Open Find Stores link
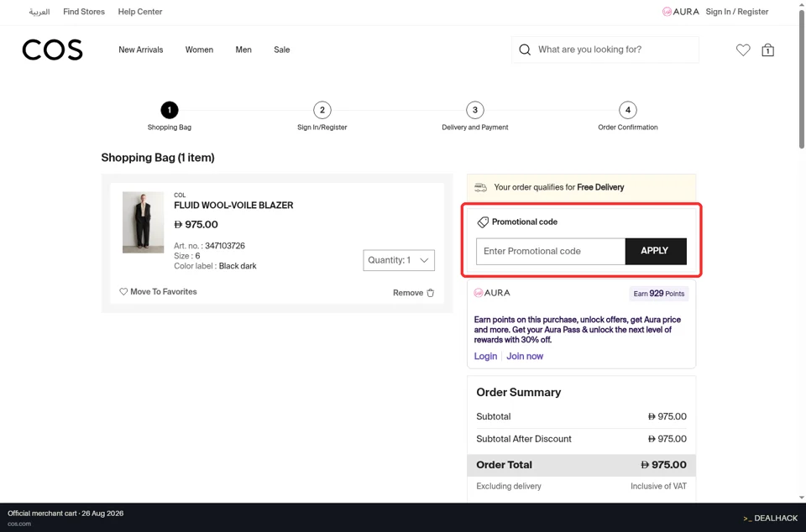This screenshot has height=532, width=806. coord(84,12)
